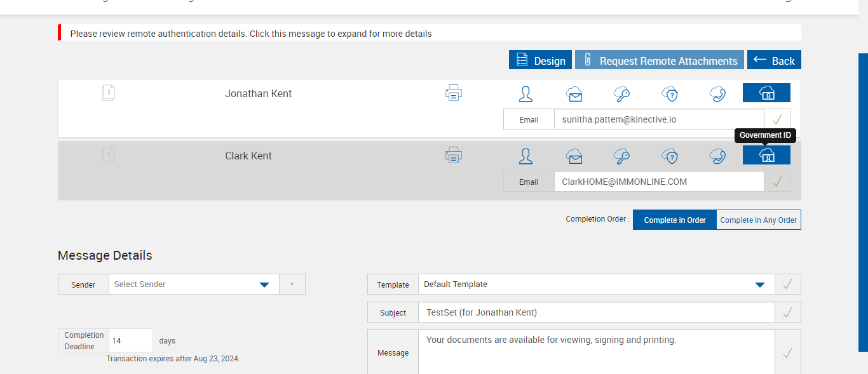The height and width of the screenshot is (374, 868).
Task: Select Government ID icon for Clark Kent
Action: tap(766, 156)
